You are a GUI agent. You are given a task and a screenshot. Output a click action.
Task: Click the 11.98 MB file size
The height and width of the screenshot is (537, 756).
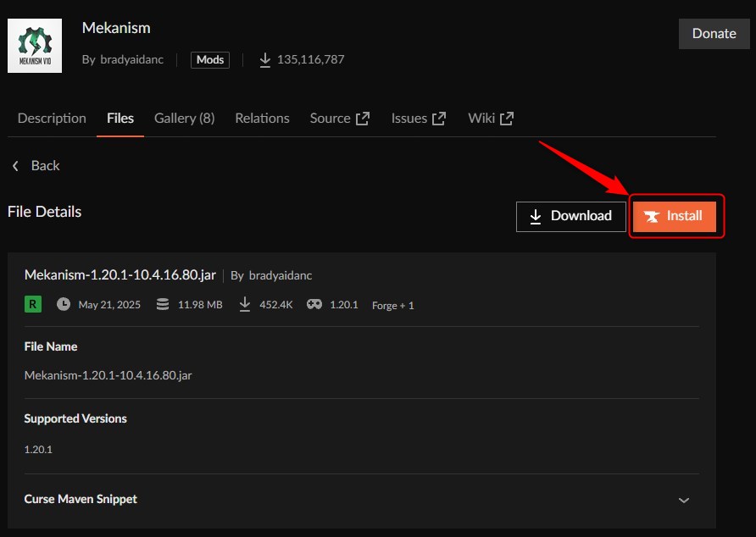point(200,305)
